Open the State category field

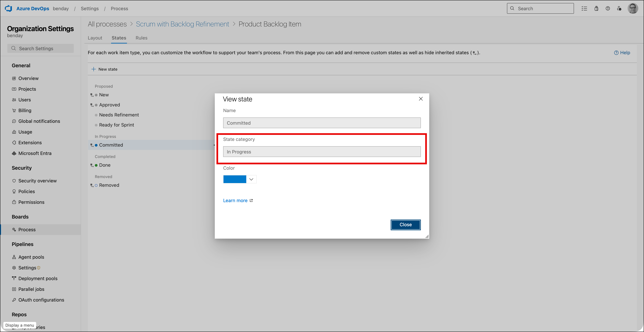tap(322, 151)
